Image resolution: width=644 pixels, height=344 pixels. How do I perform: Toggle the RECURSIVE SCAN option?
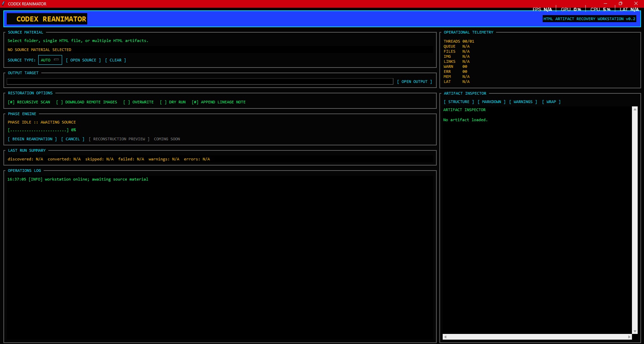29,102
